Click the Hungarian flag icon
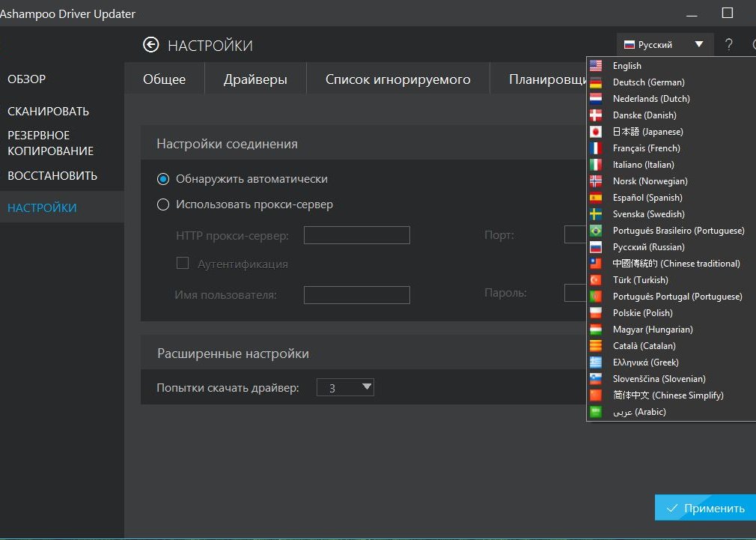 tap(596, 329)
